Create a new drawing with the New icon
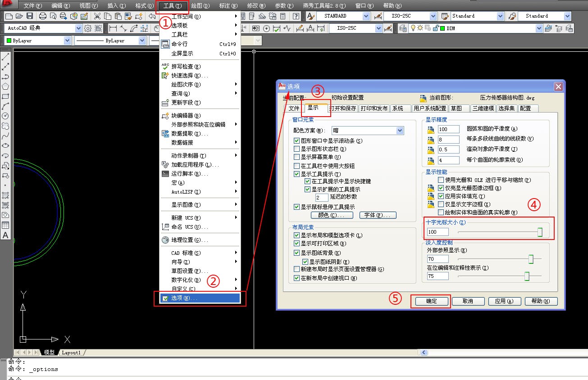The image size is (588, 380). click(x=9, y=16)
